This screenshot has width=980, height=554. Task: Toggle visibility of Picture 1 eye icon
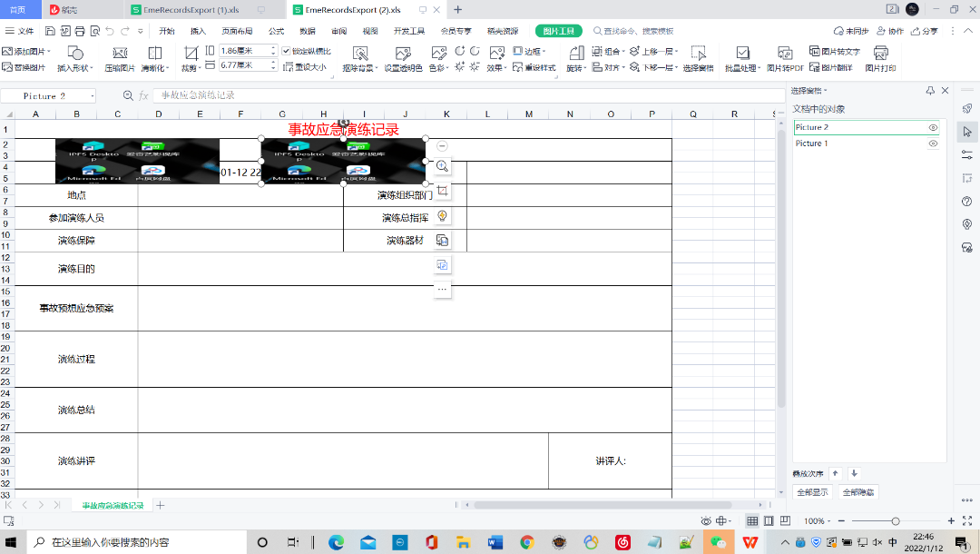(x=933, y=143)
